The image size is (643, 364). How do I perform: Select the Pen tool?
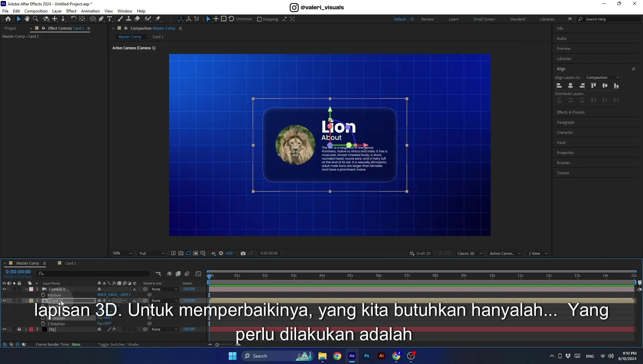101,19
